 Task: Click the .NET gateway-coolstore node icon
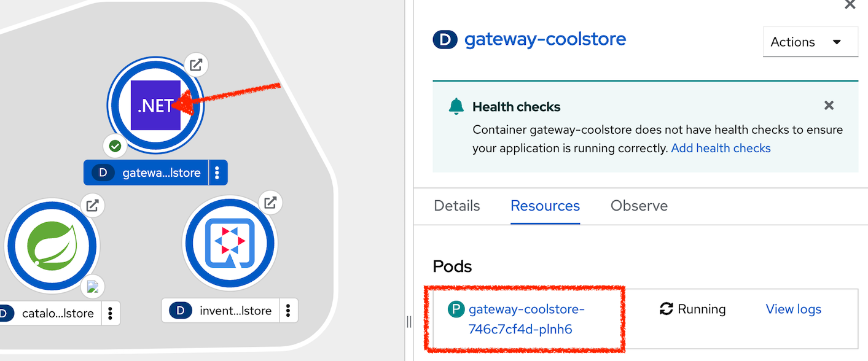click(x=155, y=105)
